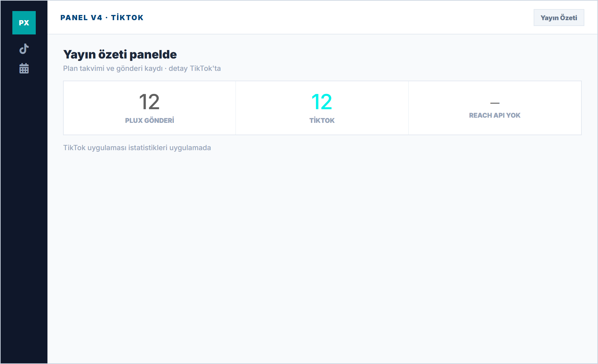Click the PLUX GÖNDERİ label
The width and height of the screenshot is (598, 364).
tap(149, 121)
